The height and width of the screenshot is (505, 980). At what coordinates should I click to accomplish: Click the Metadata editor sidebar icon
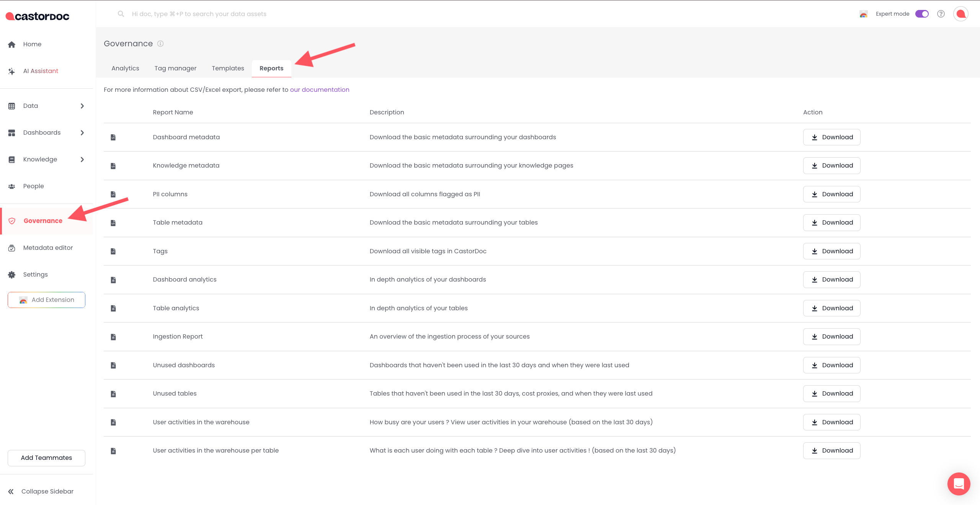pos(12,248)
